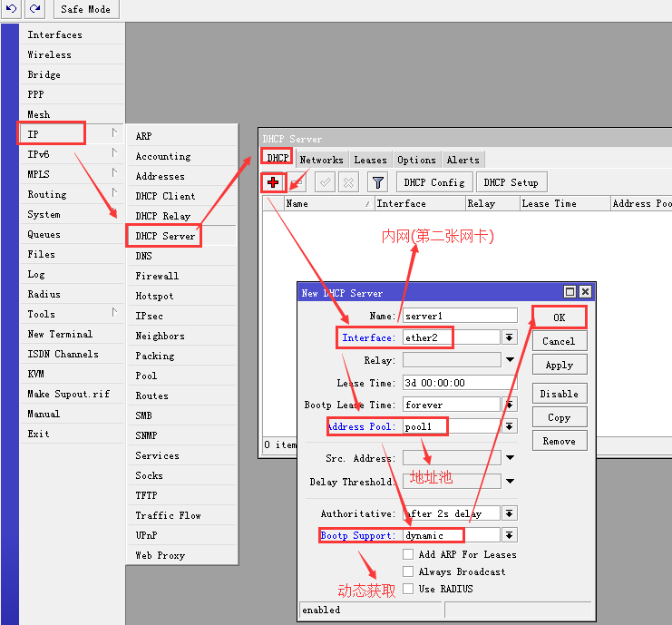Switch to the Alerts tab

pos(463,160)
